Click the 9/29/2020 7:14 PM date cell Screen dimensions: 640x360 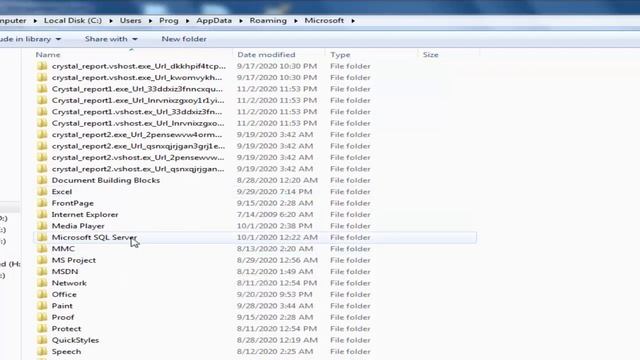pyautogui.click(x=275, y=191)
